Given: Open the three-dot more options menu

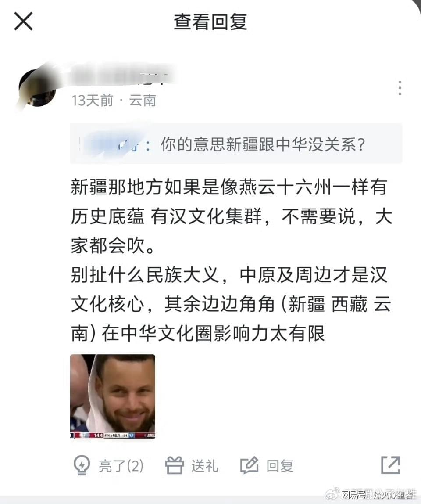Looking at the screenshot, I should (400, 88).
